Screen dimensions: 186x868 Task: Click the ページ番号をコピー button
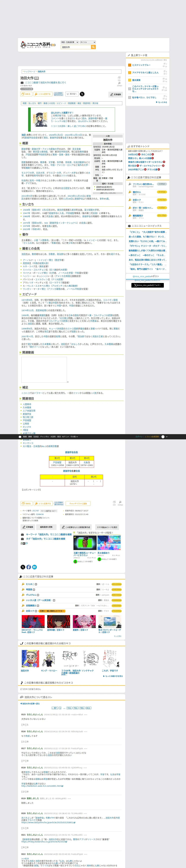49,511
